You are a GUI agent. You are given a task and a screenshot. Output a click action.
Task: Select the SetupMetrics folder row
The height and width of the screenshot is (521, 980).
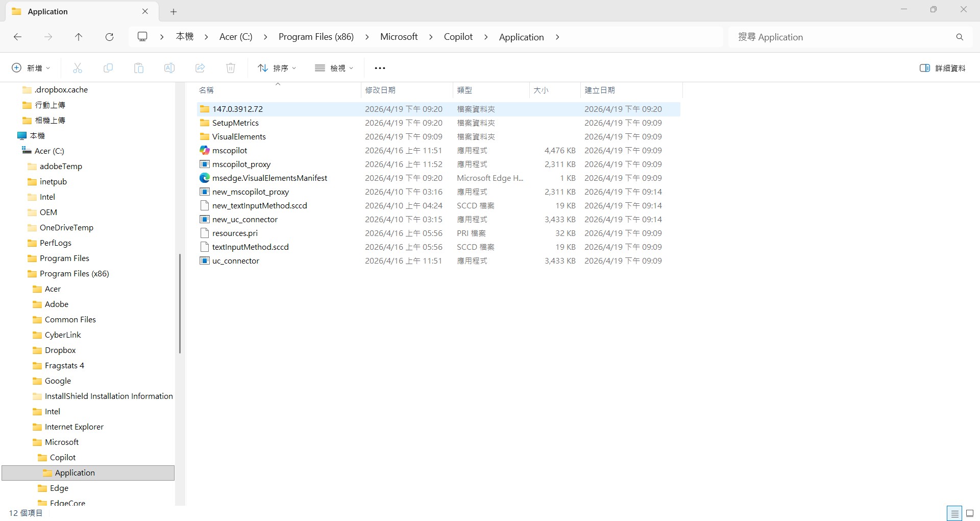[x=438, y=123]
